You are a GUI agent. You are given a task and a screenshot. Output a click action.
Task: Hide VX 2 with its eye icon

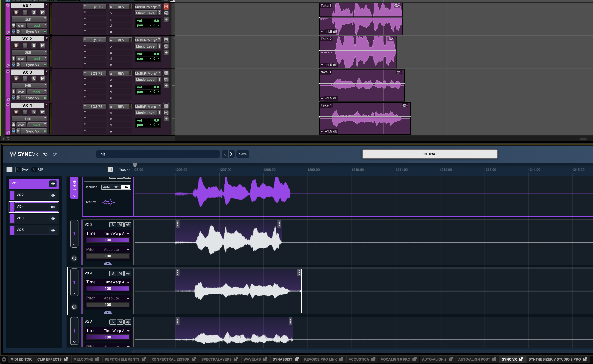click(x=53, y=196)
